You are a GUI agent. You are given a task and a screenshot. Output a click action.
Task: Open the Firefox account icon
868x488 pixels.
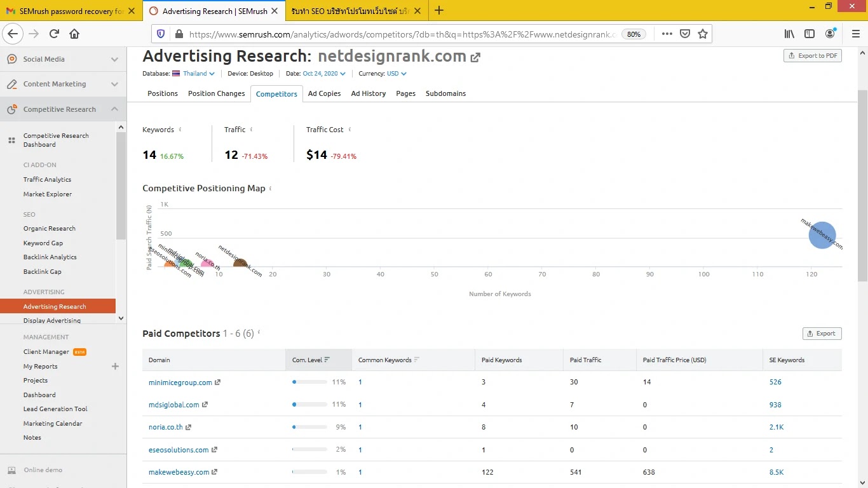830,34
